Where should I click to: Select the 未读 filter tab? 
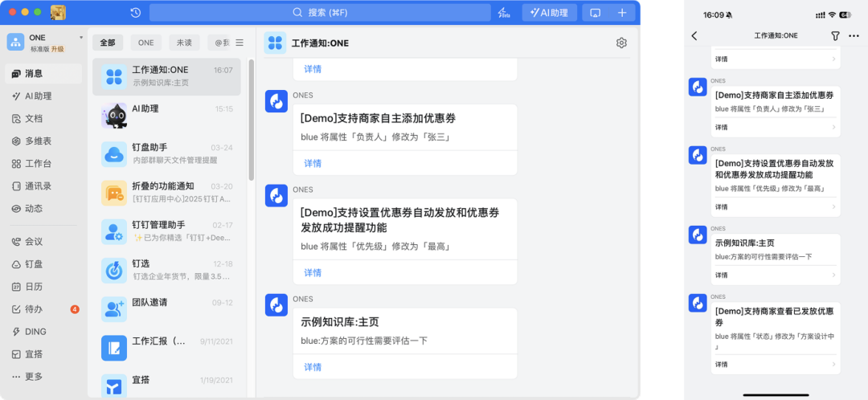(x=184, y=43)
